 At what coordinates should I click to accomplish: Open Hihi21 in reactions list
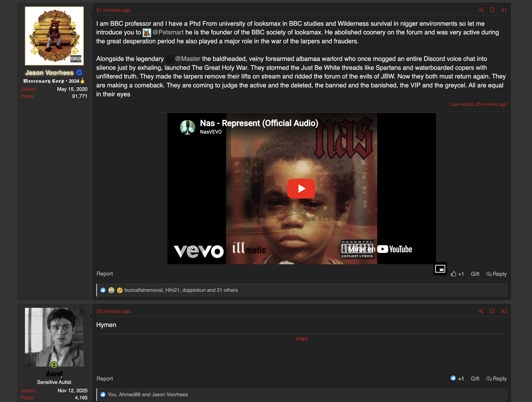[x=172, y=290]
